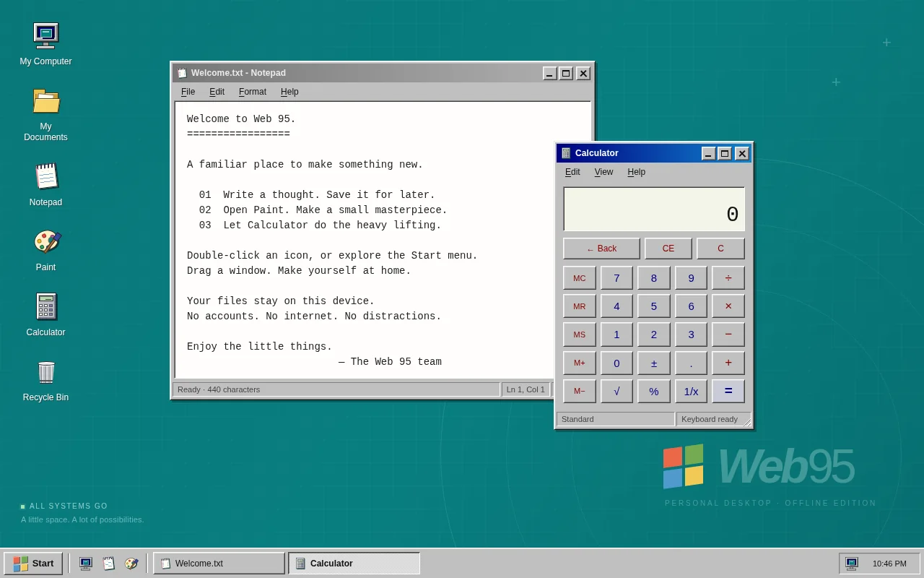The width and height of the screenshot is (924, 578).
Task: Click the 1/x reciprocal button
Action: (691, 391)
